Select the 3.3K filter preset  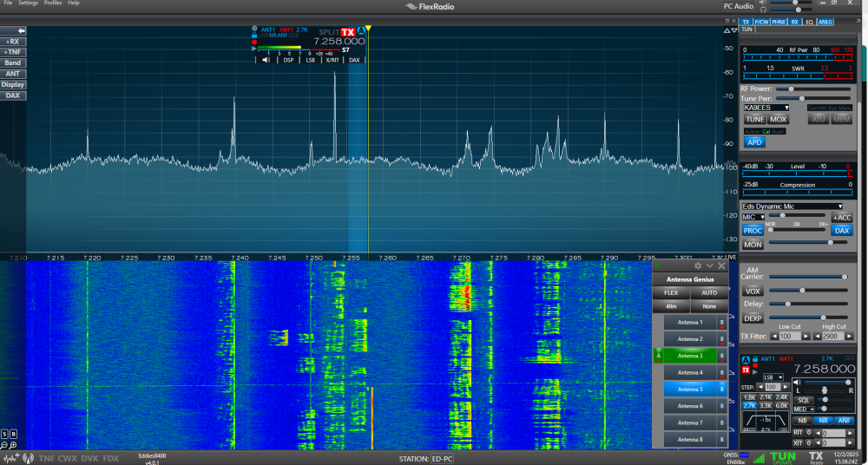coord(766,406)
